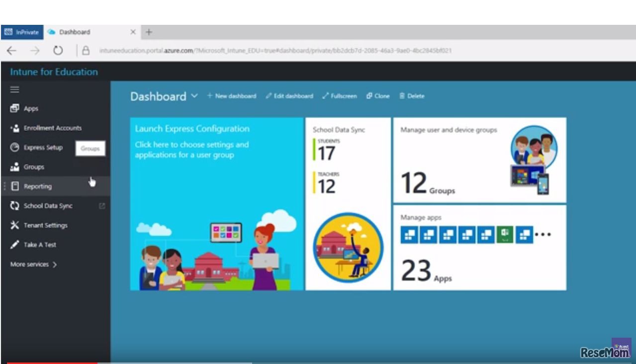Click the 23 Apps count
Image resolution: width=636 pixels, height=364 pixels.
[426, 271]
